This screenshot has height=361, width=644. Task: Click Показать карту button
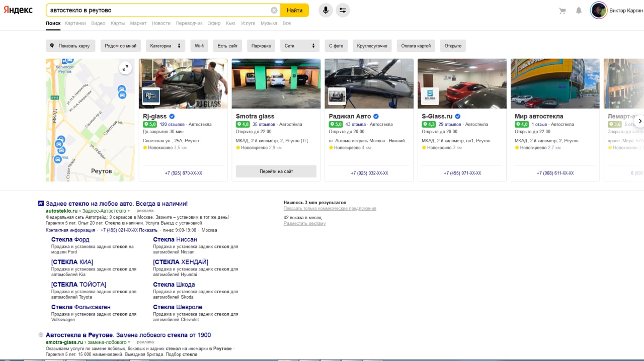click(x=70, y=46)
